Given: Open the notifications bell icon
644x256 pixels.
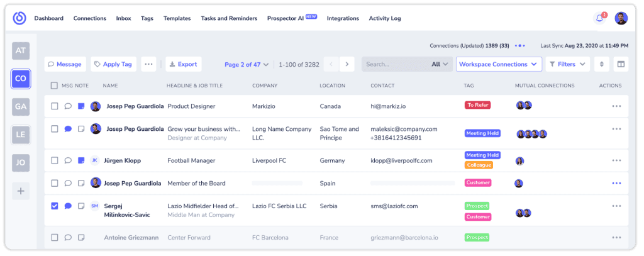Looking at the screenshot, I should tap(599, 18).
